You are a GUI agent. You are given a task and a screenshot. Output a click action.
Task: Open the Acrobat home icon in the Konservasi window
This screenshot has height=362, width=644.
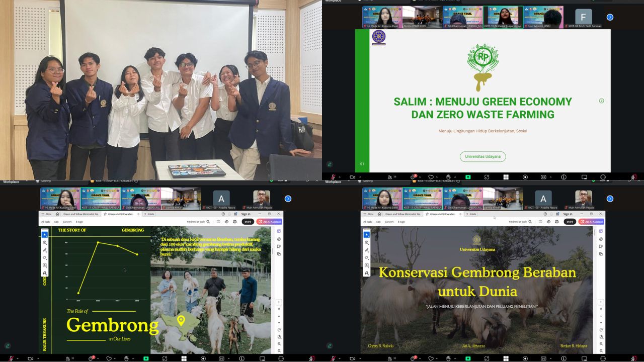click(379, 214)
